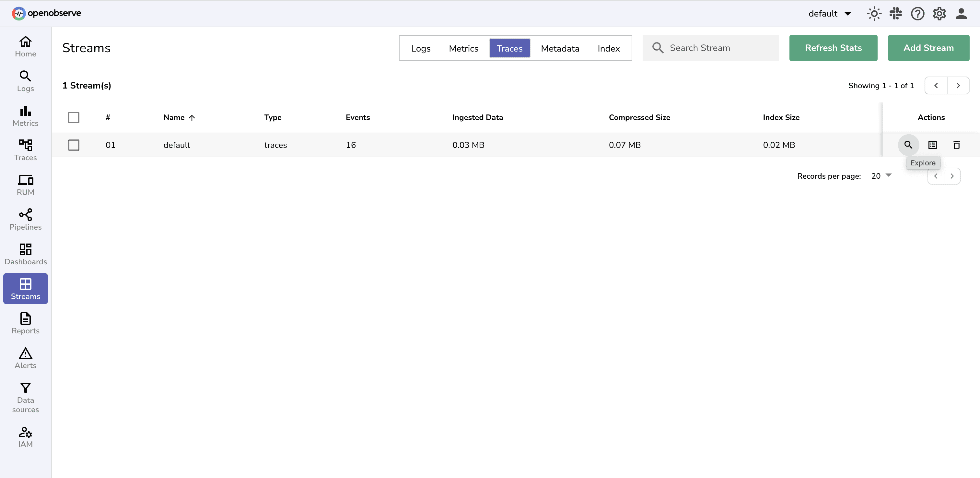Open Dashboards from the sidebar

click(x=25, y=254)
